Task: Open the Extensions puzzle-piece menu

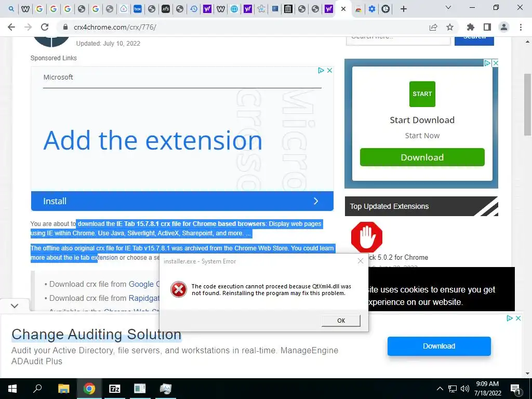Action: coord(471,27)
